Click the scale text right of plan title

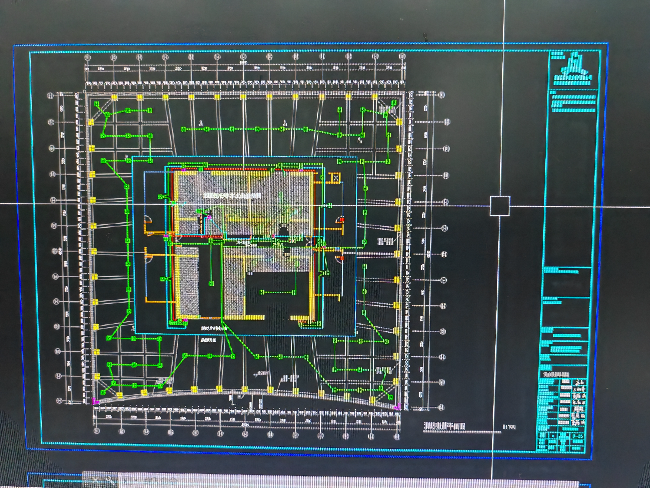[x=509, y=429]
